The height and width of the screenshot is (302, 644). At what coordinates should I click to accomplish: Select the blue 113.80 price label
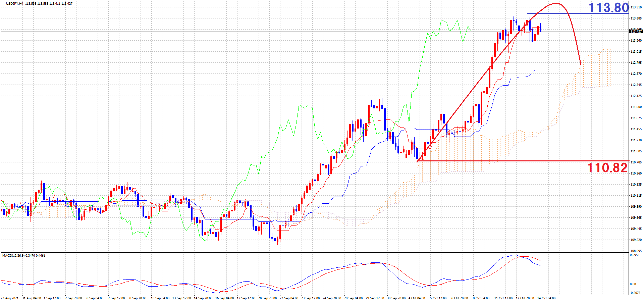click(x=608, y=7)
